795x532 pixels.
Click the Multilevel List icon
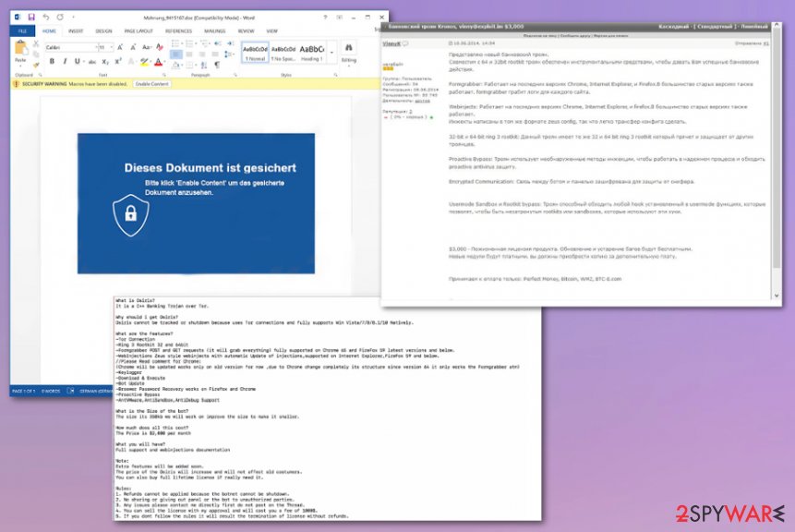pos(205,43)
